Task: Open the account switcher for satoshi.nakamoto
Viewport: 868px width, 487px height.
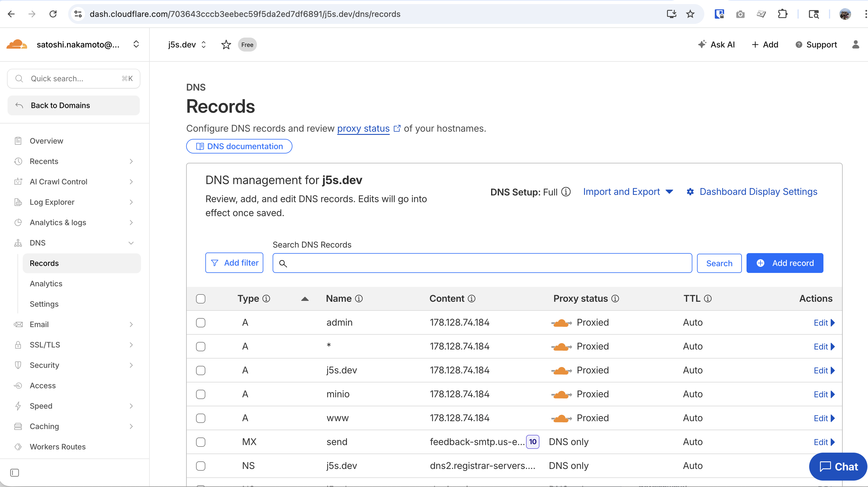Action: coord(136,45)
